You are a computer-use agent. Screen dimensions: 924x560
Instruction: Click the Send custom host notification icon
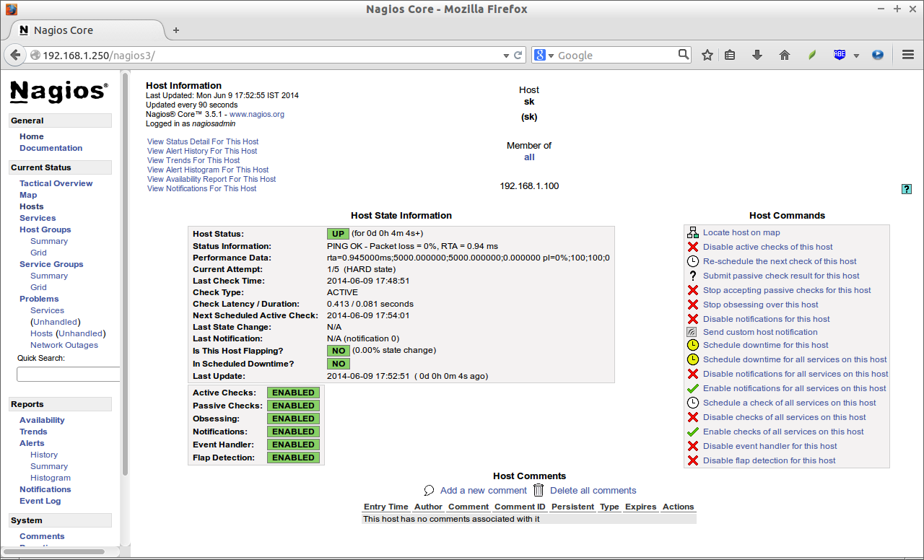[x=692, y=332]
